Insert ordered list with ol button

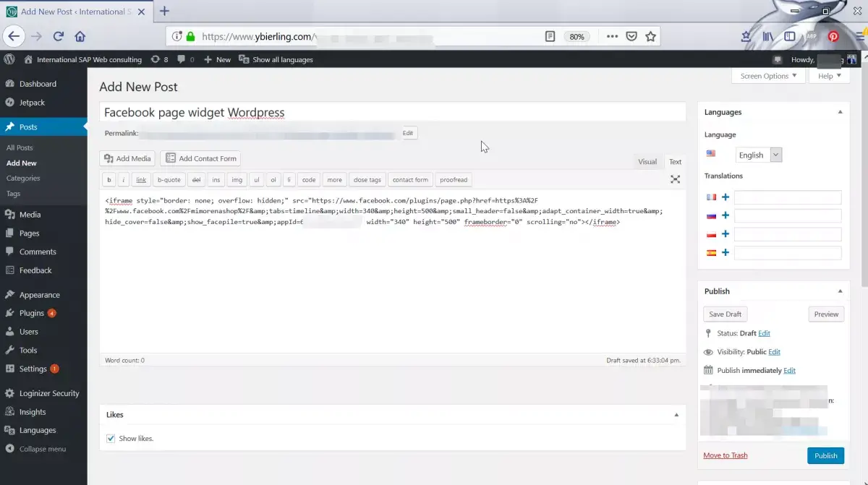coord(273,180)
